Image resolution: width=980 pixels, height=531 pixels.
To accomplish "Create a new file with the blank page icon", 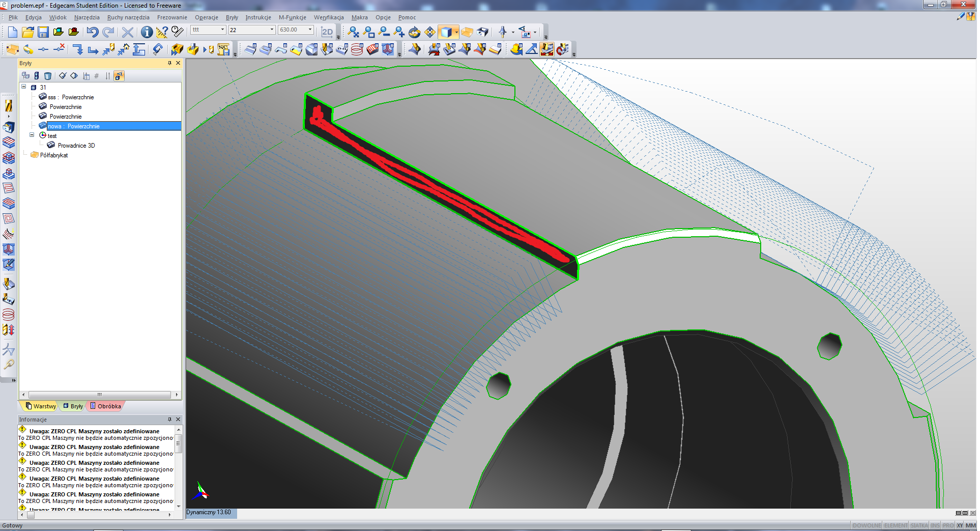I will pyautogui.click(x=13, y=32).
